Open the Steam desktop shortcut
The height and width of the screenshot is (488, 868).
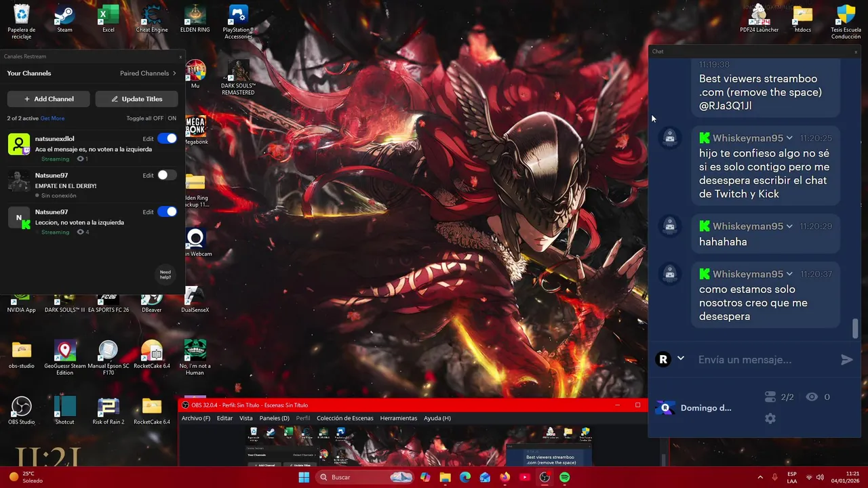64,19
